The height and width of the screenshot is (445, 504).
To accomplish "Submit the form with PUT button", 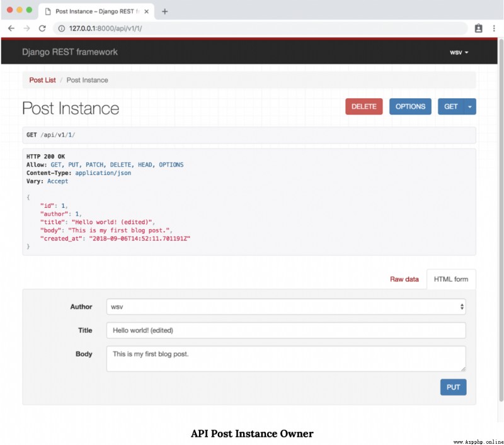I will click(x=453, y=387).
